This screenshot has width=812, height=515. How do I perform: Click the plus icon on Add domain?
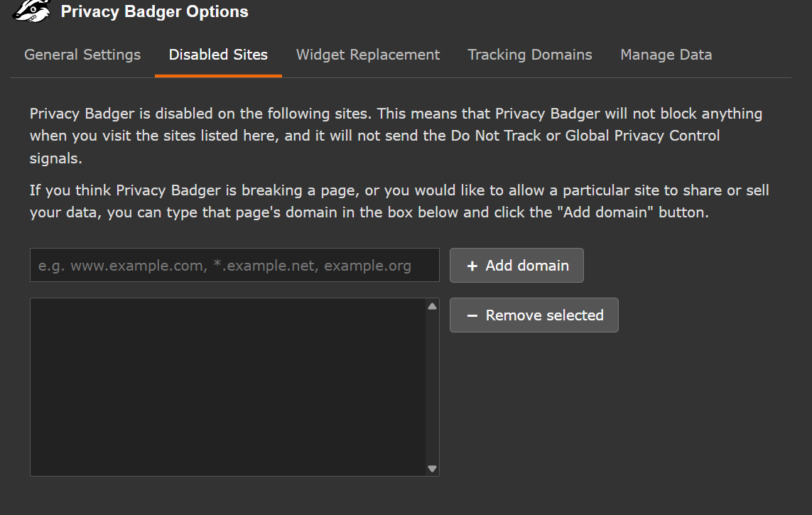pos(472,266)
